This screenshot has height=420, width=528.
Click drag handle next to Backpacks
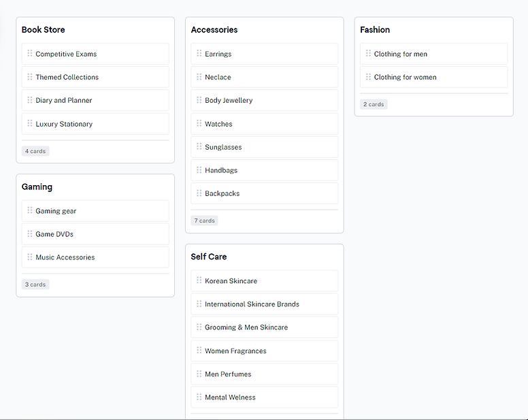pos(199,193)
